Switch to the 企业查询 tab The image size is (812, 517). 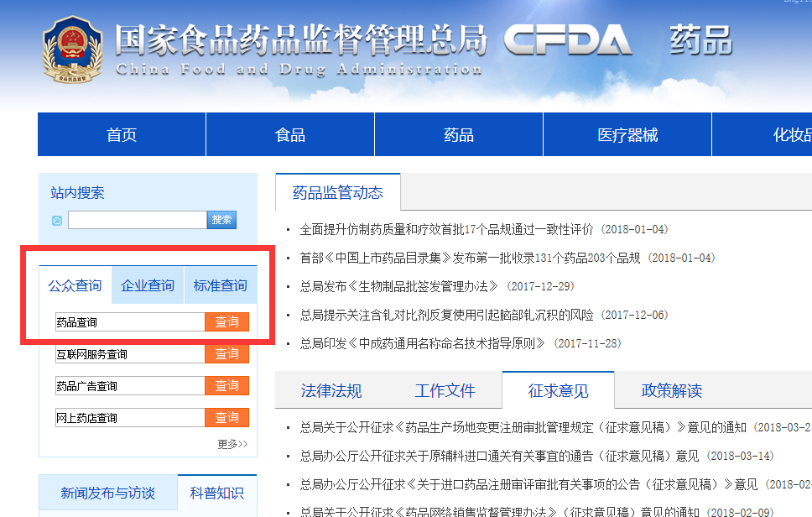148,285
